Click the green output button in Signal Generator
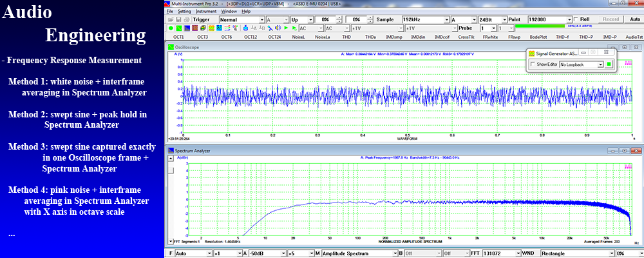The height and width of the screenshot is (258, 644). pos(609,64)
